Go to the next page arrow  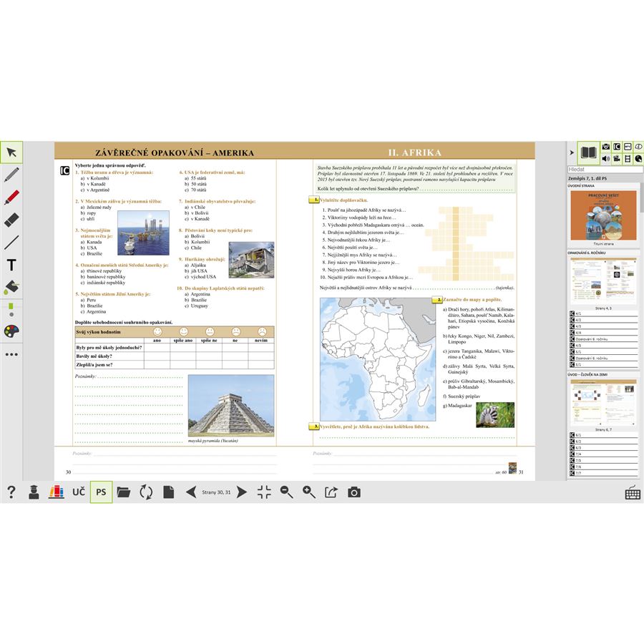(x=242, y=492)
